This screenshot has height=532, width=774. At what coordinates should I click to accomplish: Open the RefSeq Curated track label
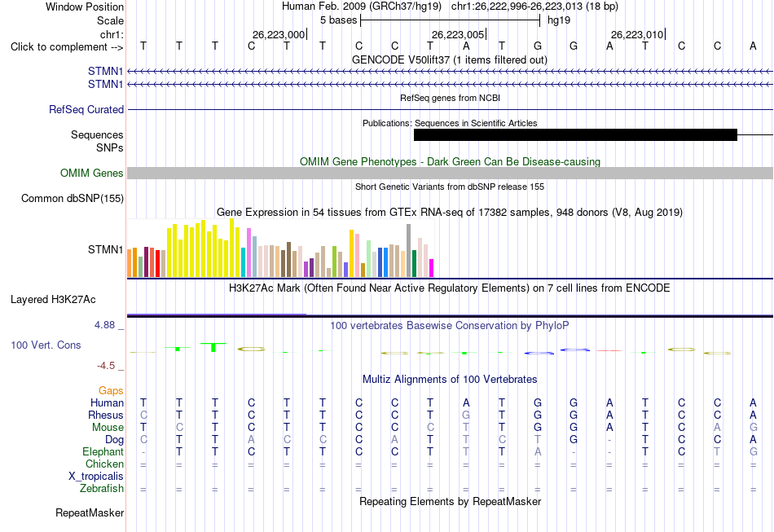86,109
